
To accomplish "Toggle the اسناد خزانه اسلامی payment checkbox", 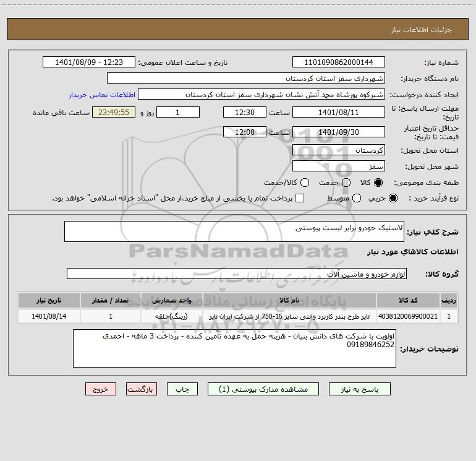I will tap(300, 198).
